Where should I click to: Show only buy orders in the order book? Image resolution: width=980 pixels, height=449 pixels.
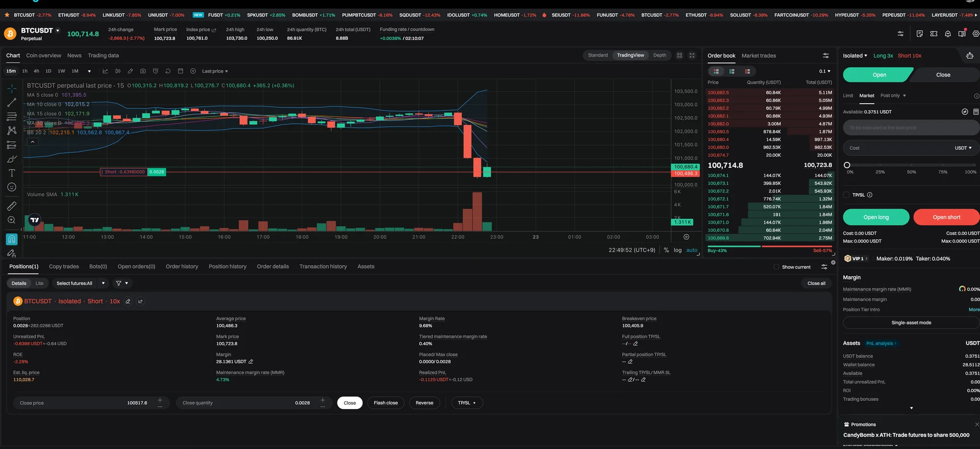pos(732,71)
